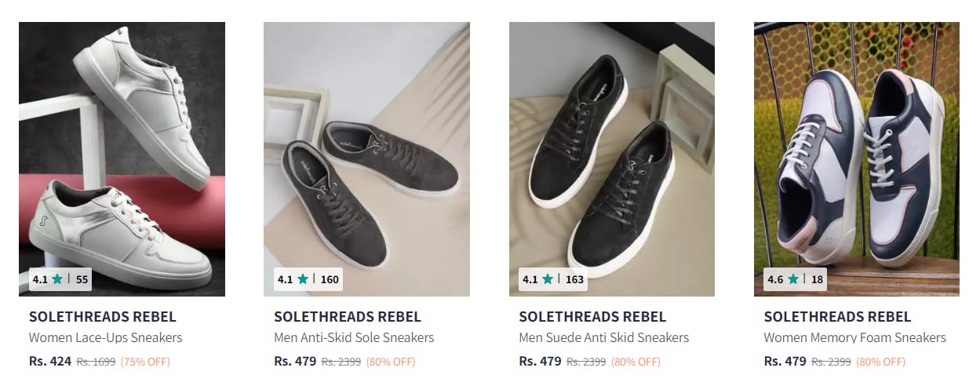Viewport: 980px width, 386px height.
Task: Open the white Women Lace-Ups Sneakers photo
Action: (122, 158)
